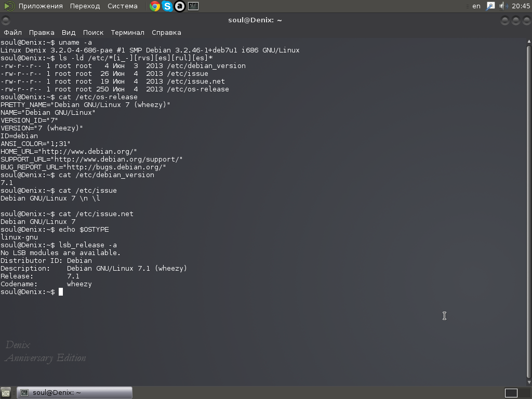Click the scrollbar down arrow

(529, 382)
